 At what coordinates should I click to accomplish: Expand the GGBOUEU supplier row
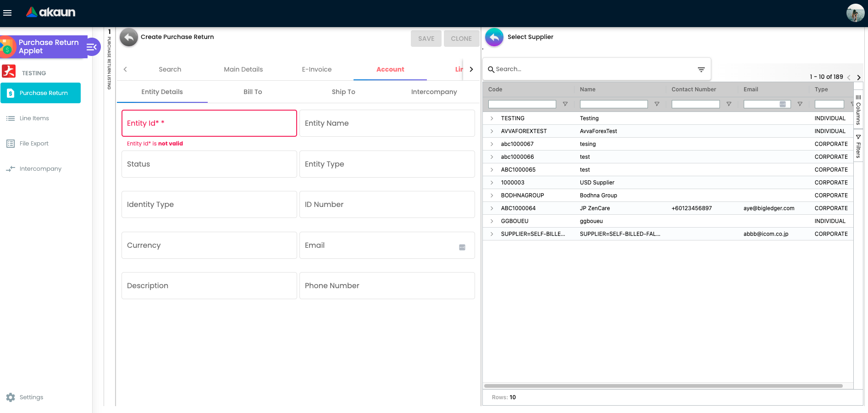coord(492,221)
